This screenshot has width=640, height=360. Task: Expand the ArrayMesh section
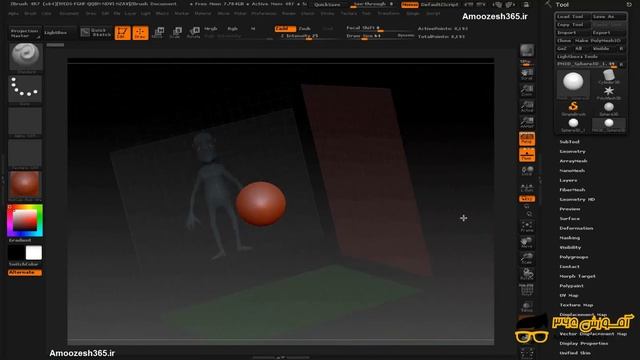pos(573,161)
